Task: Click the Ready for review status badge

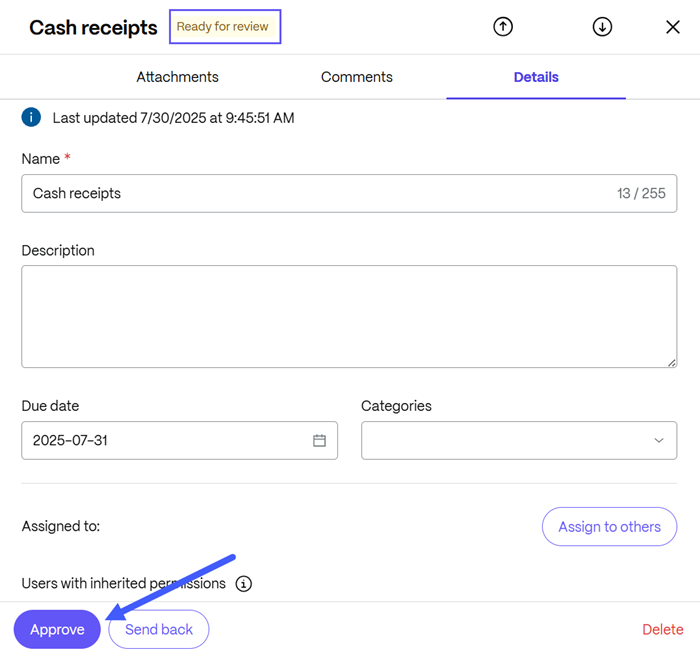Action: click(x=222, y=26)
